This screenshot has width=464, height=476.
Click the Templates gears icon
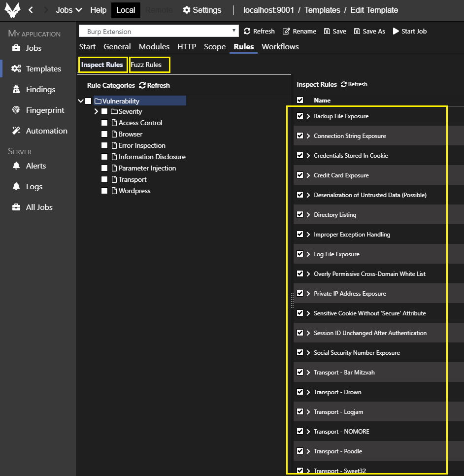point(16,68)
